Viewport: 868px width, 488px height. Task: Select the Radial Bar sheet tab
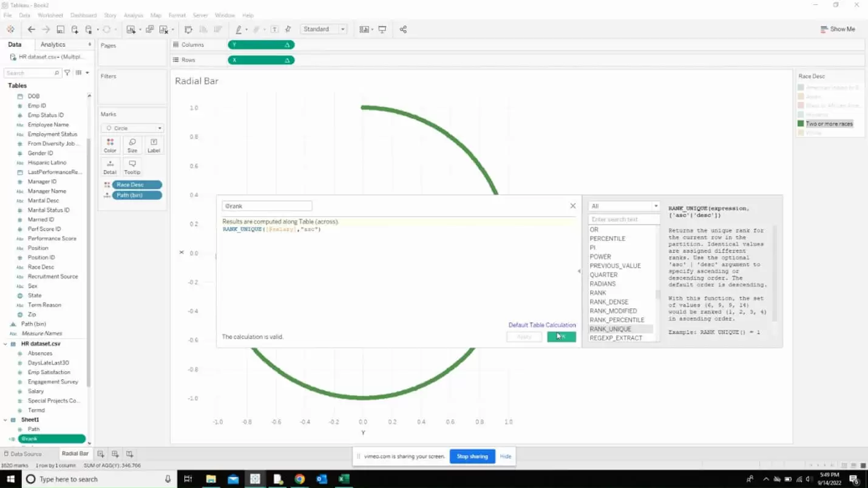75,453
